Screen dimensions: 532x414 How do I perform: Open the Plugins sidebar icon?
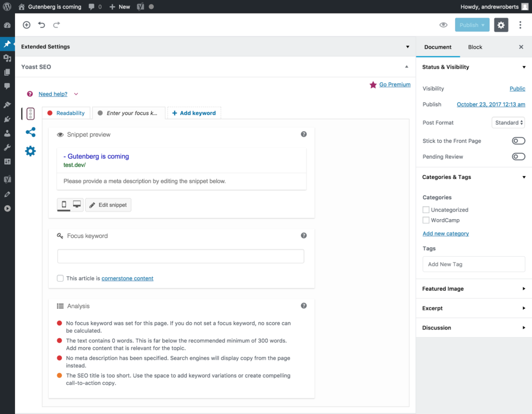[x=7, y=119]
